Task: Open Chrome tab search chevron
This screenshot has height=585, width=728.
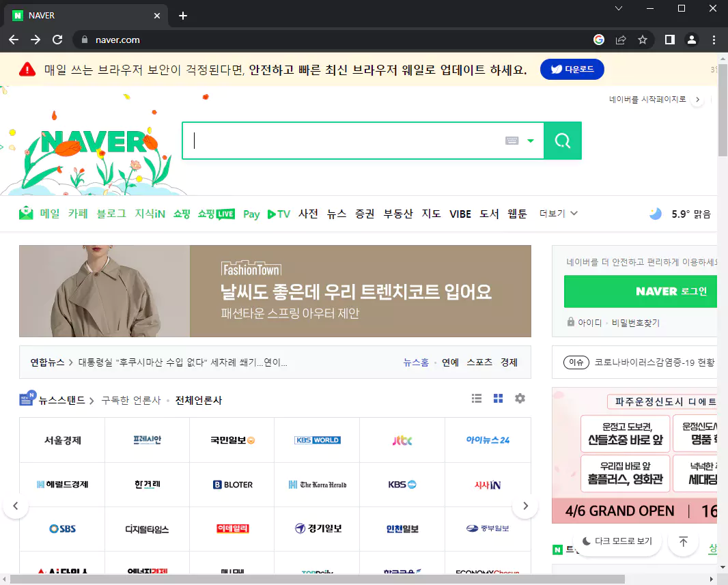Action: pos(619,8)
